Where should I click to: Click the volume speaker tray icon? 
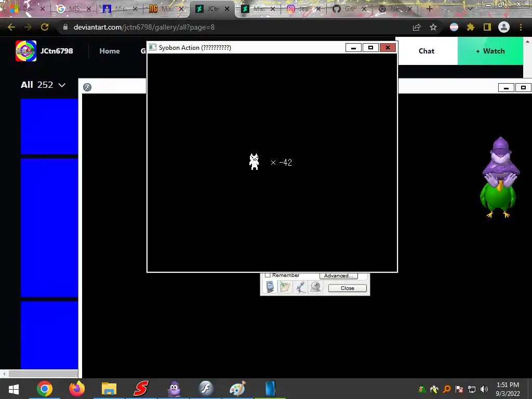point(484,389)
